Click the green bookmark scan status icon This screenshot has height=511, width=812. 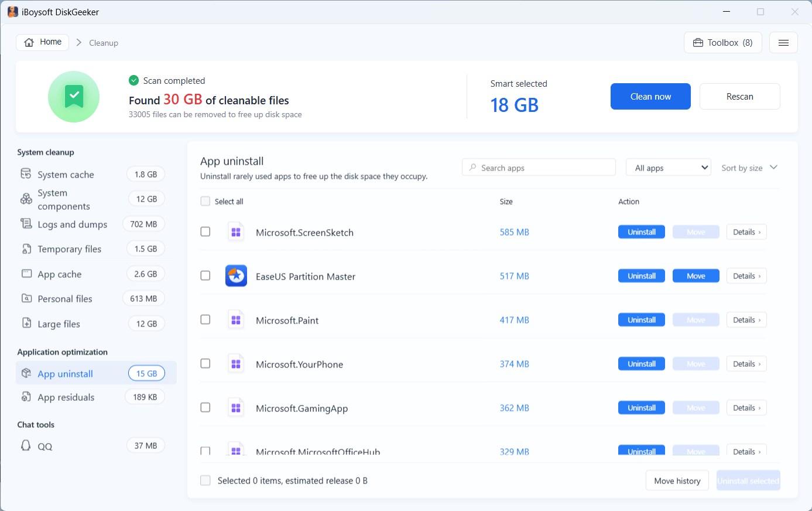coord(74,97)
